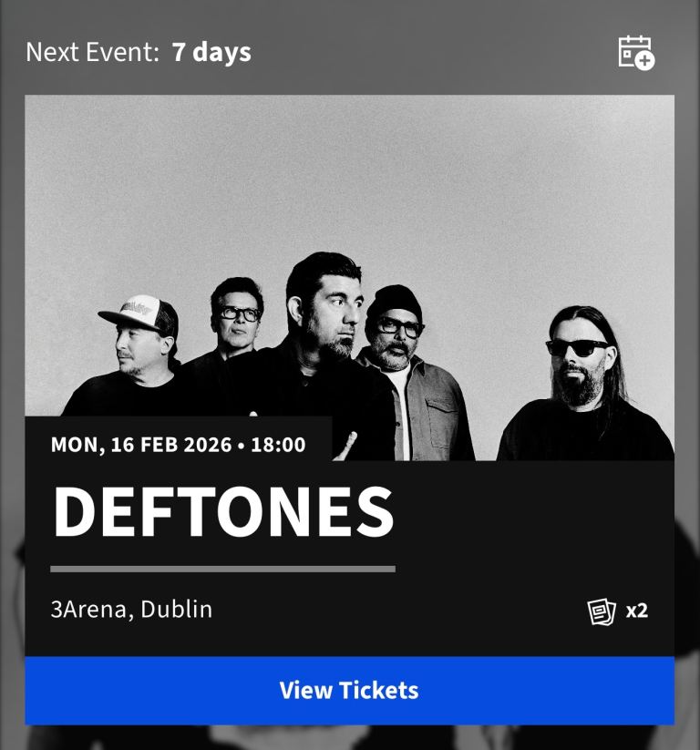Image resolution: width=700 pixels, height=750 pixels.
Task: Tap the tickets icon beside x2
Action: [x=602, y=611]
